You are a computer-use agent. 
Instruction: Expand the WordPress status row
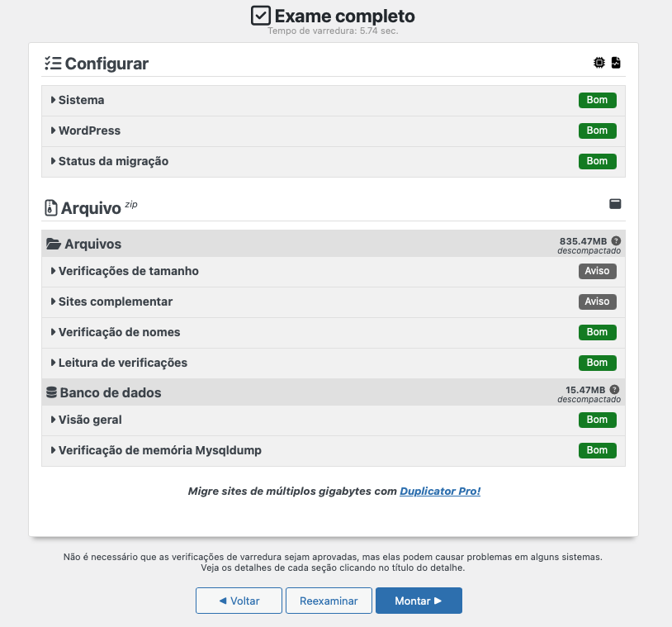click(x=89, y=131)
